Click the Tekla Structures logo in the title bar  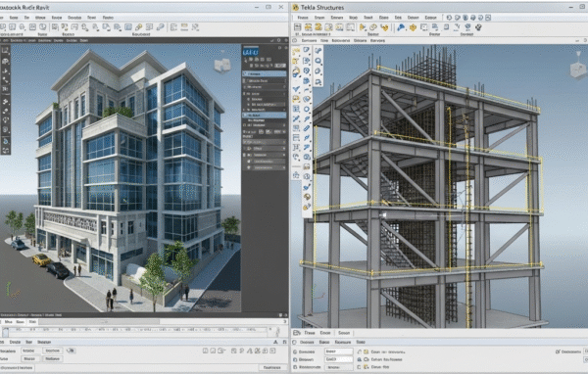pyautogui.click(x=296, y=7)
